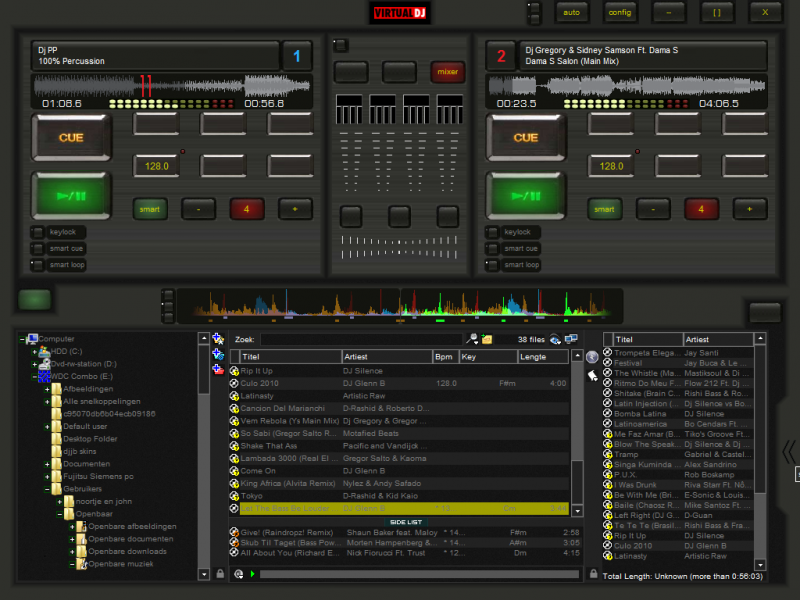The height and width of the screenshot is (600, 800).
Task: Toggle smart loop on deck 1
Action: coord(38,265)
